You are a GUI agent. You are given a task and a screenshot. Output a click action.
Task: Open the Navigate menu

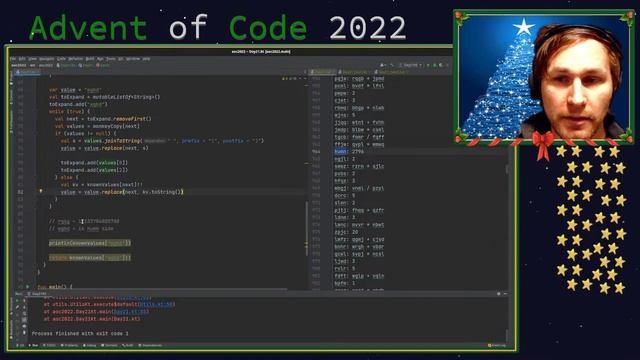(x=47, y=59)
